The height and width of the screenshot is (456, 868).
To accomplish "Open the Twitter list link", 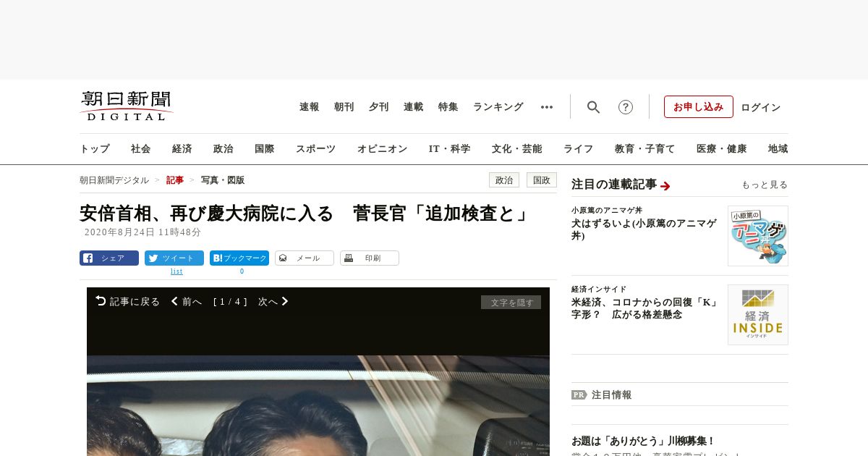I will 176,271.
